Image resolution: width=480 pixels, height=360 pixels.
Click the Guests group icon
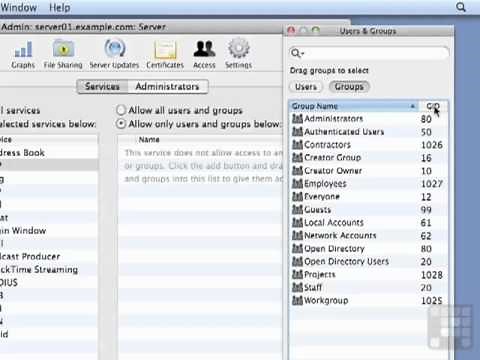tap(297, 209)
